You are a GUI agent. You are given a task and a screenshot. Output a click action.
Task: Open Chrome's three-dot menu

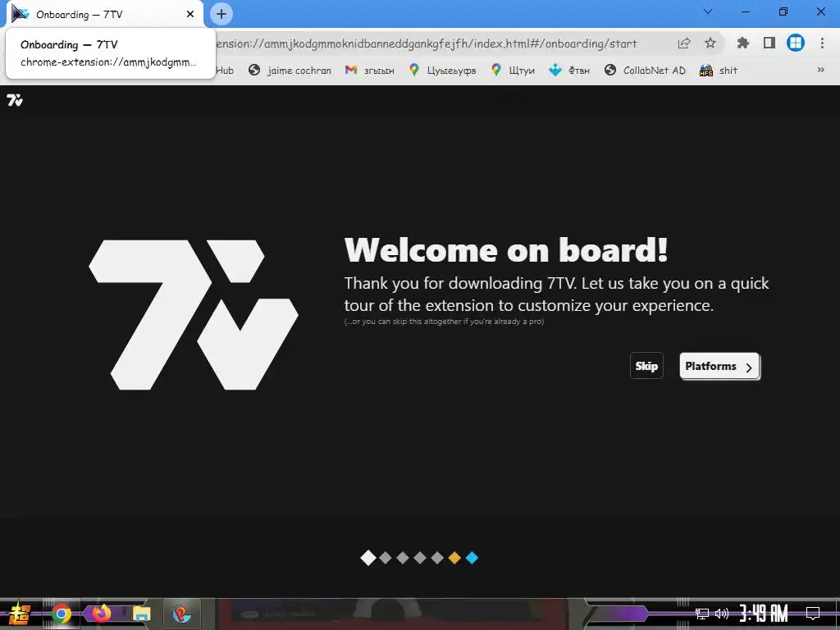click(822, 43)
